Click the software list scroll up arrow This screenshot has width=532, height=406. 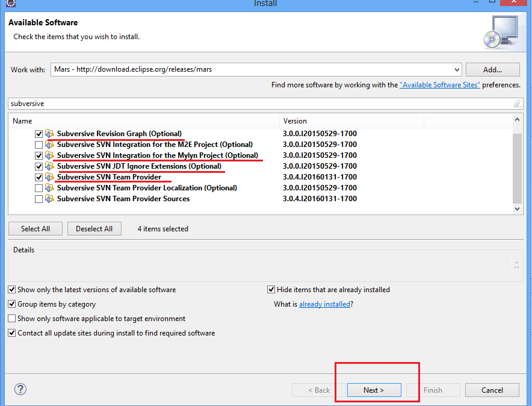coord(517,119)
